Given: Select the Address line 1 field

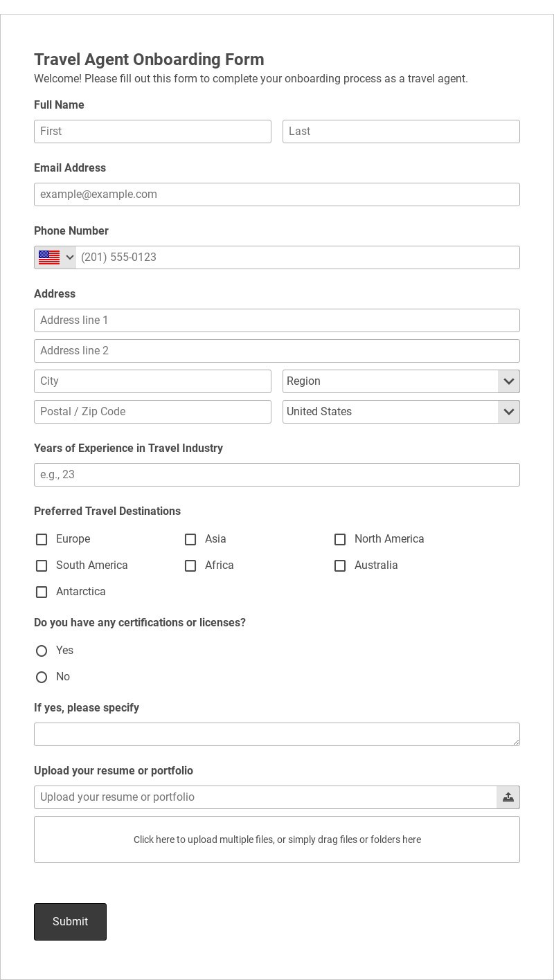Looking at the screenshot, I should point(277,320).
